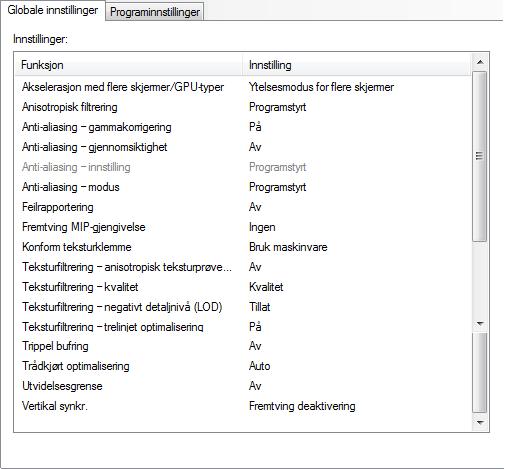506x469 pixels.
Task: Select Akselerasjon med flere skjermer/GPU-typer row
Action: [123, 87]
